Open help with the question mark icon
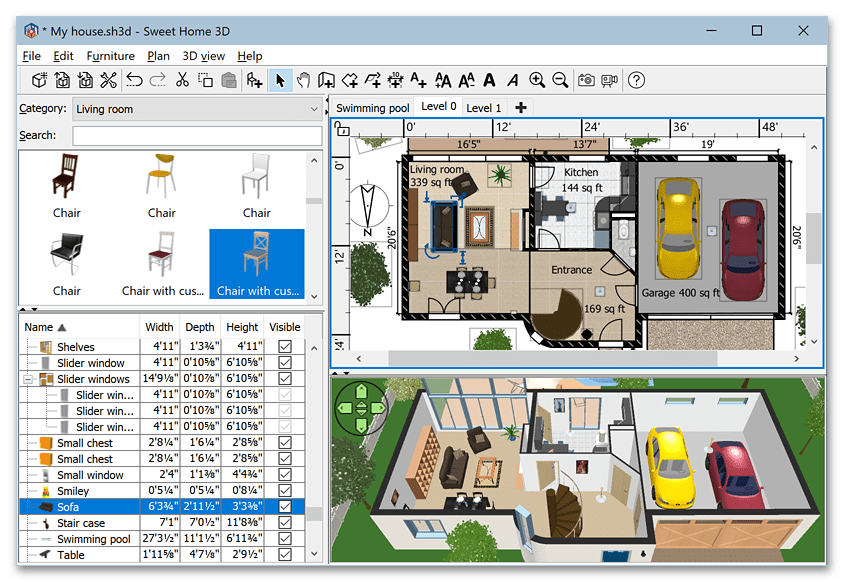844x582 pixels. pos(636,80)
